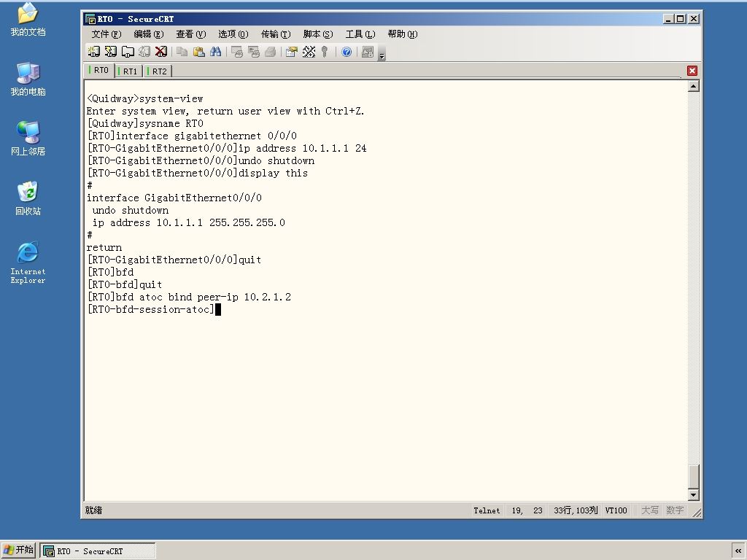Click the 网上邻居 desktop icon
Image resolution: width=747 pixels, height=560 pixels.
coord(28,139)
